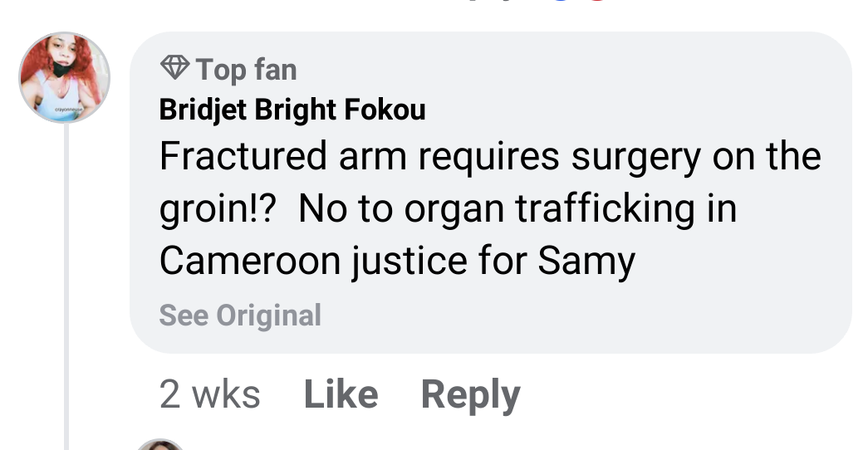Like Bridjet Bright Fokou's comment
The image size is (868, 450).
(341, 394)
